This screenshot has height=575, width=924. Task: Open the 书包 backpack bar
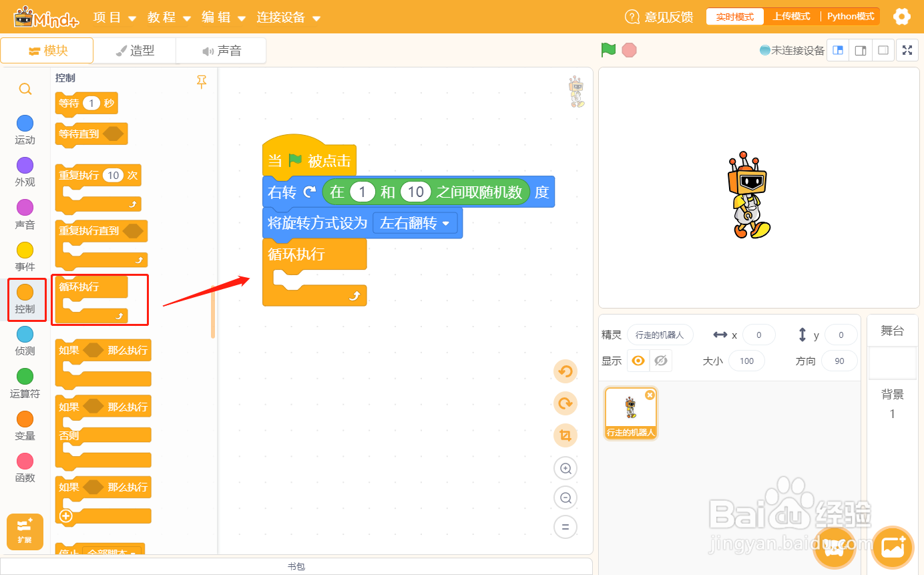point(296,566)
